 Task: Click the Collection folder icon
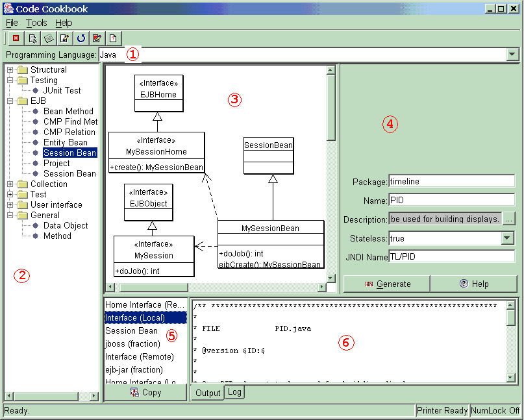[23, 184]
